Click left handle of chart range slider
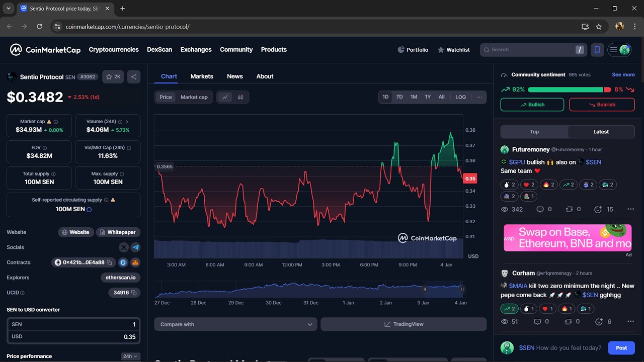This screenshot has height=362, width=644. (425, 289)
